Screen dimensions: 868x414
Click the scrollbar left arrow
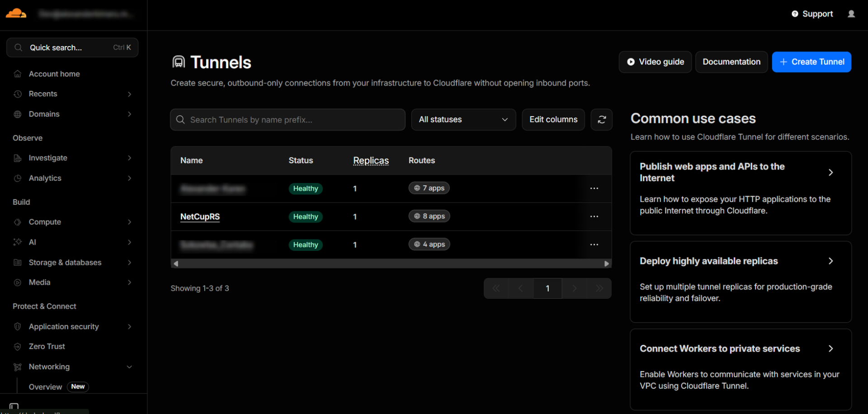(x=176, y=263)
